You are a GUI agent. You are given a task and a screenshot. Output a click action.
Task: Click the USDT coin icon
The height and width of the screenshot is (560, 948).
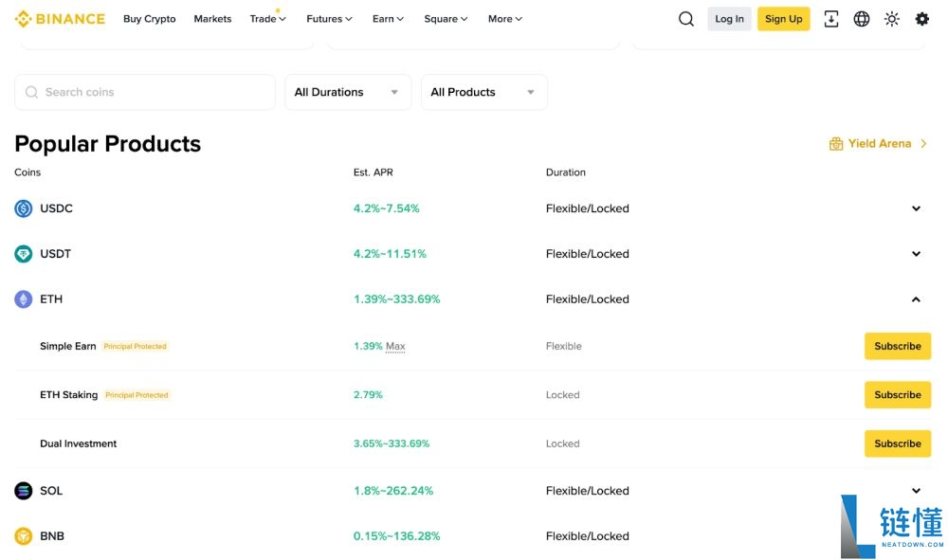[23, 254]
